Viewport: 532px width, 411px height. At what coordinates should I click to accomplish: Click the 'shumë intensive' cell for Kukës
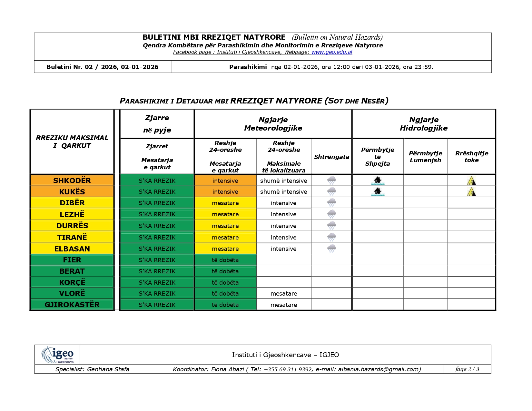[x=283, y=192]
